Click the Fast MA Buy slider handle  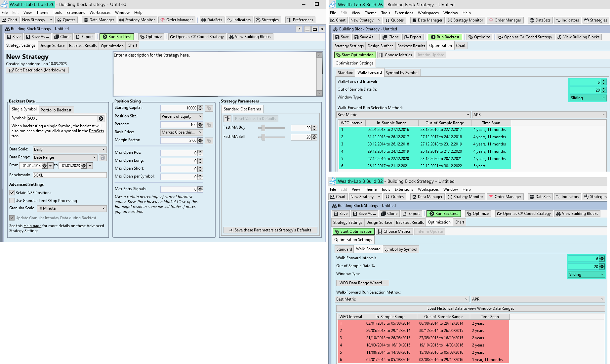(263, 128)
